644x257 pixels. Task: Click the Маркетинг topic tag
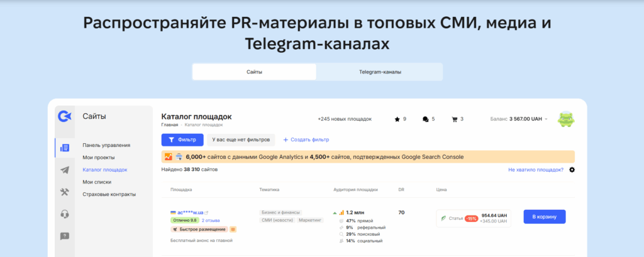310,221
